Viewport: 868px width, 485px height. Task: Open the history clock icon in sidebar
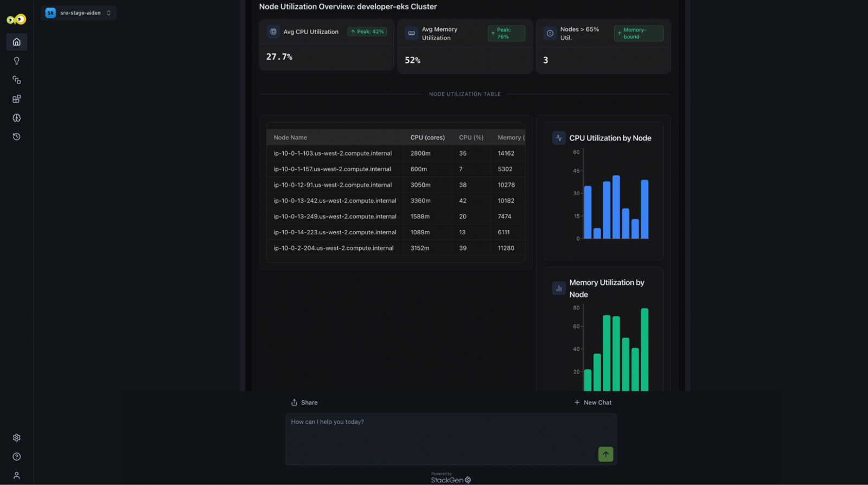[17, 137]
